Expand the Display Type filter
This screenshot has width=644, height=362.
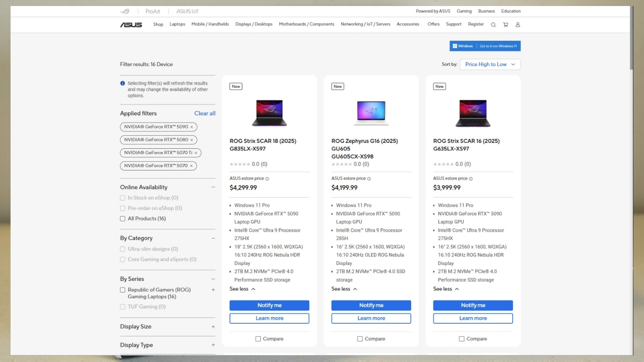(x=213, y=345)
